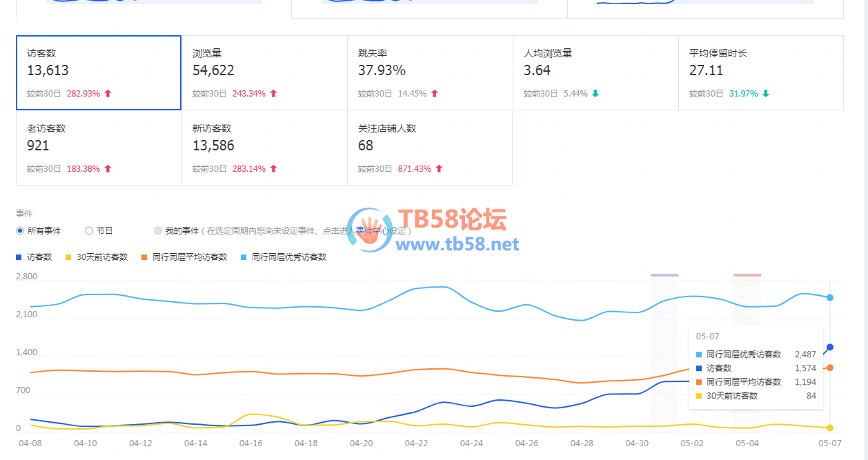Click the purple event marker above chart

pyautogui.click(x=664, y=275)
